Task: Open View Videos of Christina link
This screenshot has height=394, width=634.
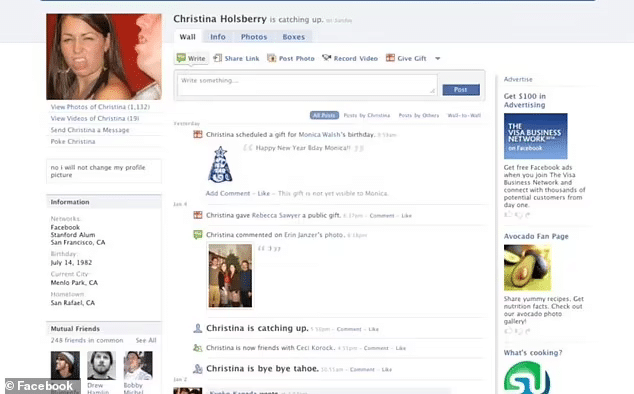Action: (95, 118)
